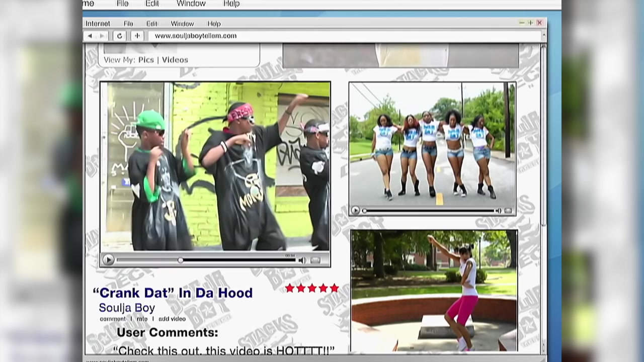Maximize the browser window with the green plus

click(x=530, y=23)
